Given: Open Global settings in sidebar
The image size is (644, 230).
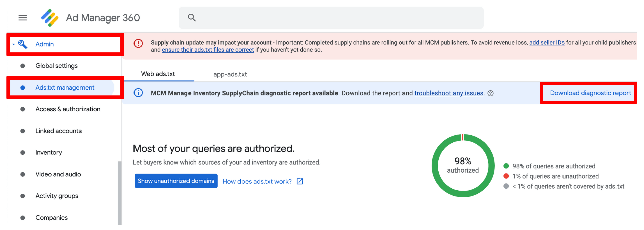Looking at the screenshot, I should pyautogui.click(x=56, y=66).
